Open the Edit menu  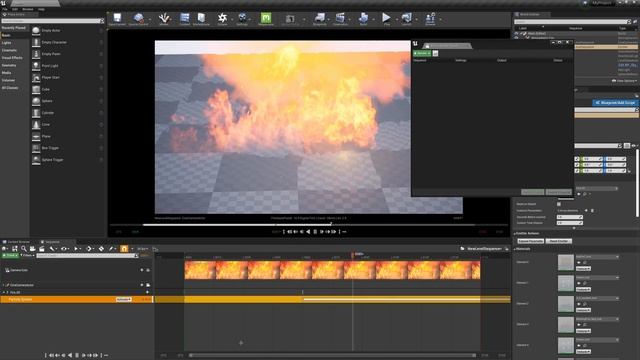point(15,9)
